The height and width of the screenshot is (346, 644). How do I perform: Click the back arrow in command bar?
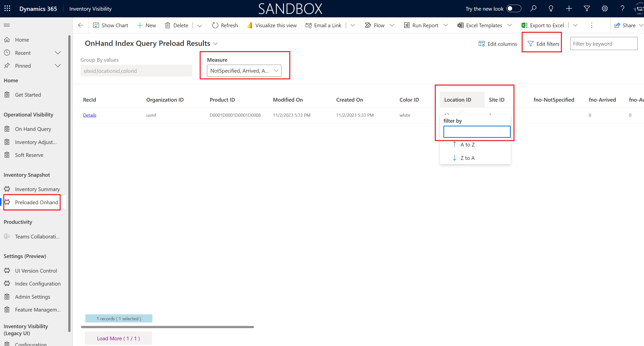[80, 25]
